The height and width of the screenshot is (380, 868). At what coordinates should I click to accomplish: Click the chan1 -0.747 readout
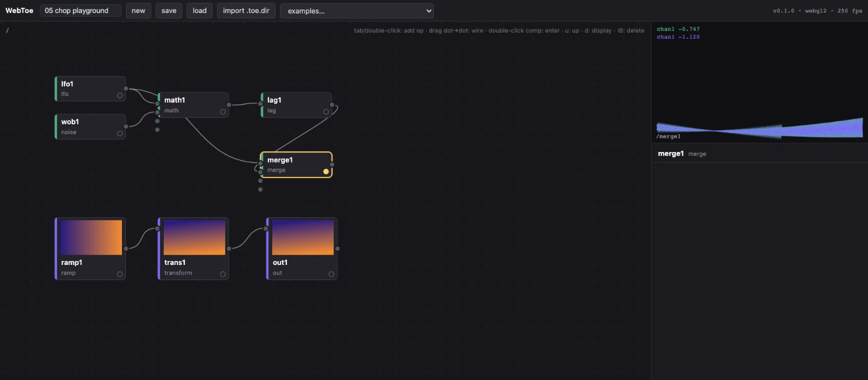(678, 29)
